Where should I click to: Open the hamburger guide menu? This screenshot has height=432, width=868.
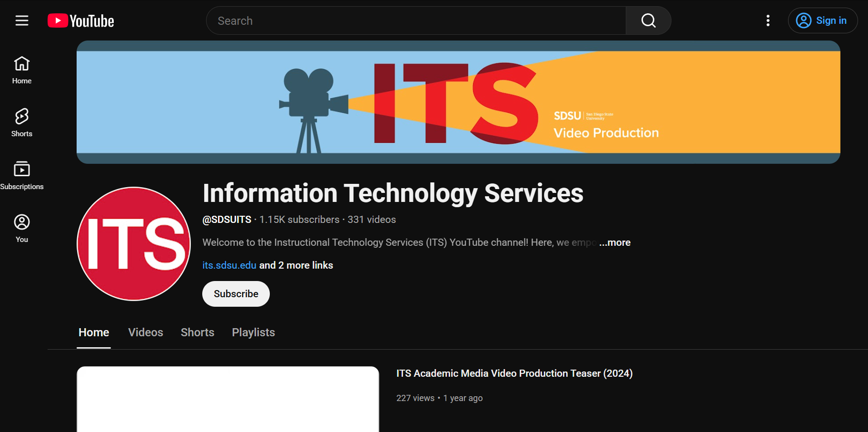[22, 20]
